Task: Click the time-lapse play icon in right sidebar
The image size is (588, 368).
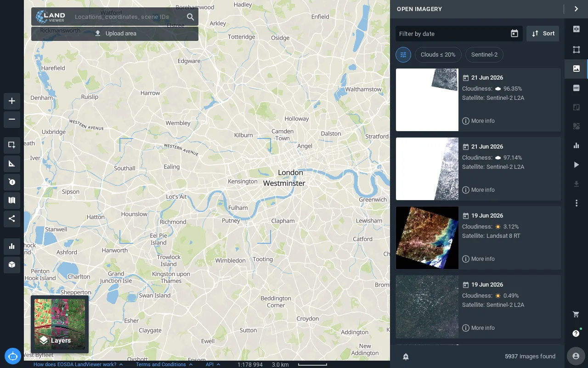Action: 577,165
